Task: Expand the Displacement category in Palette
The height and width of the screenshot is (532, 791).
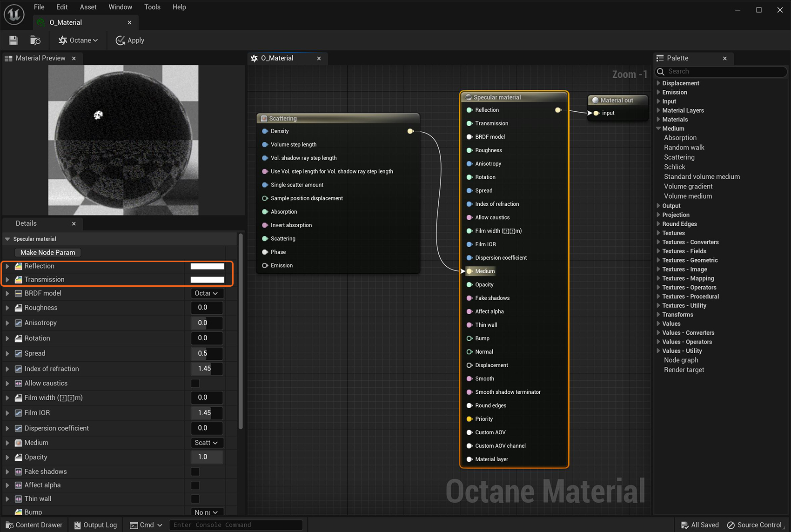Action: pyautogui.click(x=658, y=83)
